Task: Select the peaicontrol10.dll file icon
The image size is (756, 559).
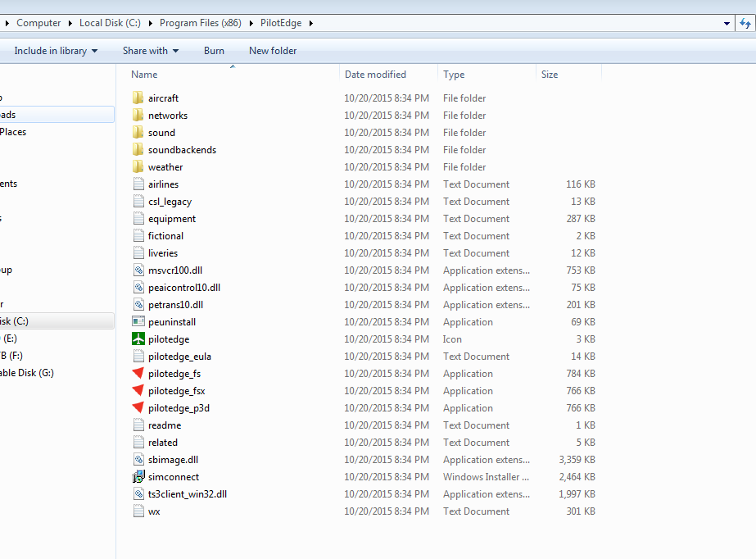Action: pos(138,288)
